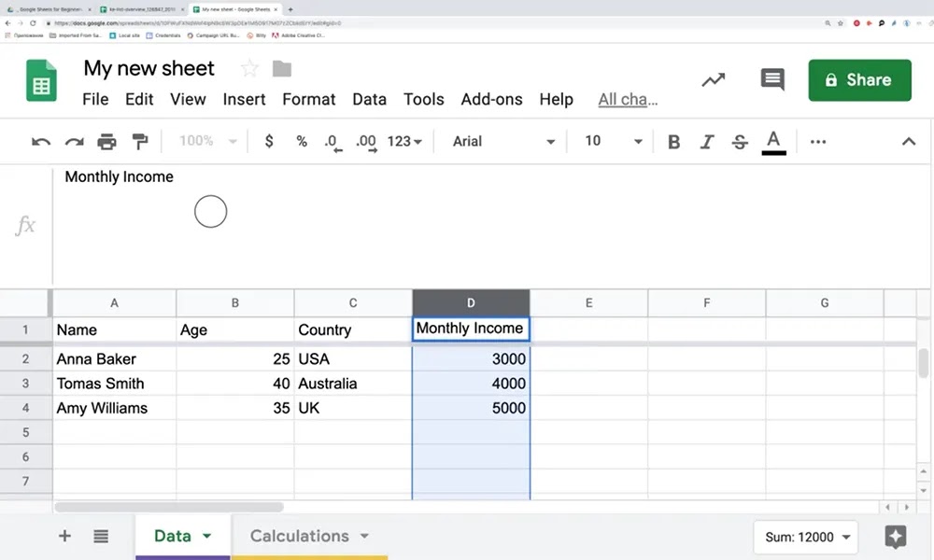Click the browser back arrow
The image size is (934, 560).
coord(7,23)
